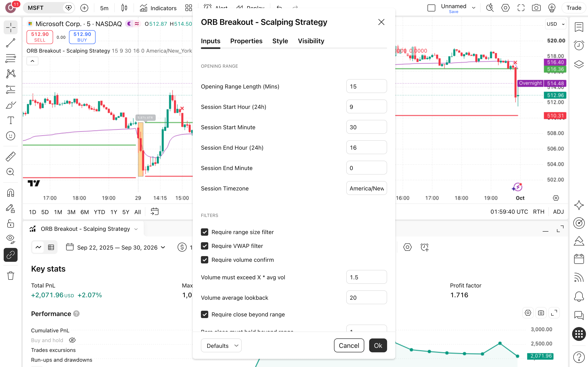Uncheck Require VWAP filter
Viewport: 588px width, 367px height.
coord(205,246)
